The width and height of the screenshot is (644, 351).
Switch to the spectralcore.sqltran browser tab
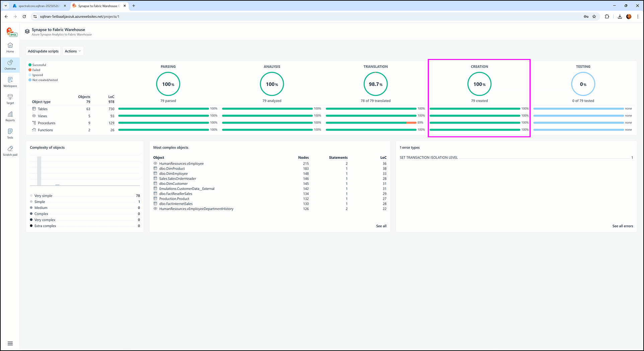point(38,6)
